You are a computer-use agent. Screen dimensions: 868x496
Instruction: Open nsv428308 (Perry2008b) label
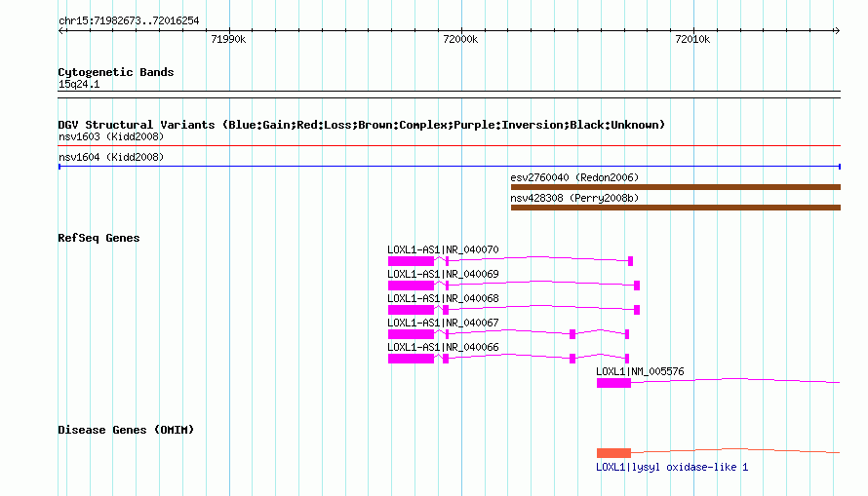click(x=574, y=198)
